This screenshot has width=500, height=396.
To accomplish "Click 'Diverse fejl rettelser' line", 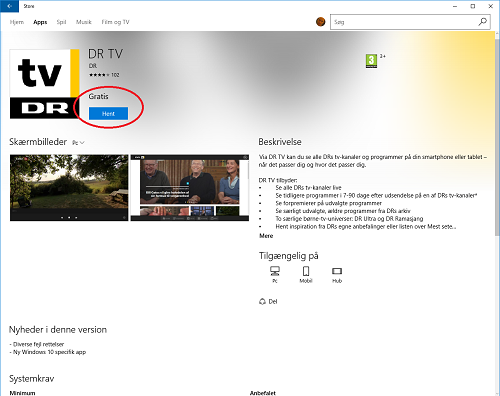I will [37, 344].
